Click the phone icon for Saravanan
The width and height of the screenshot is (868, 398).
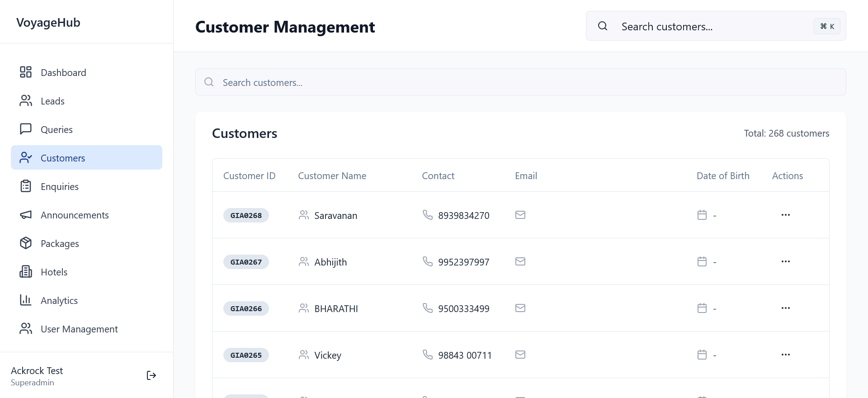(x=428, y=214)
